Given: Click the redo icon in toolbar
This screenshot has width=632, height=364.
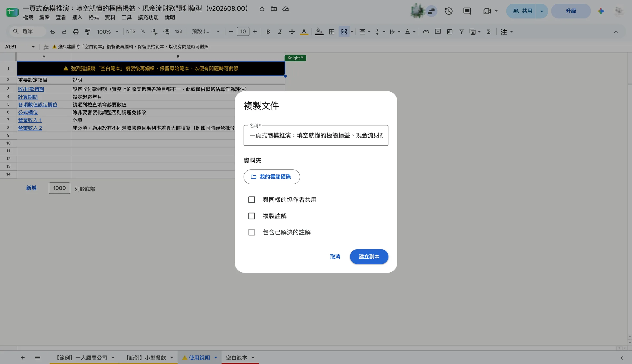Looking at the screenshot, I should click(64, 32).
